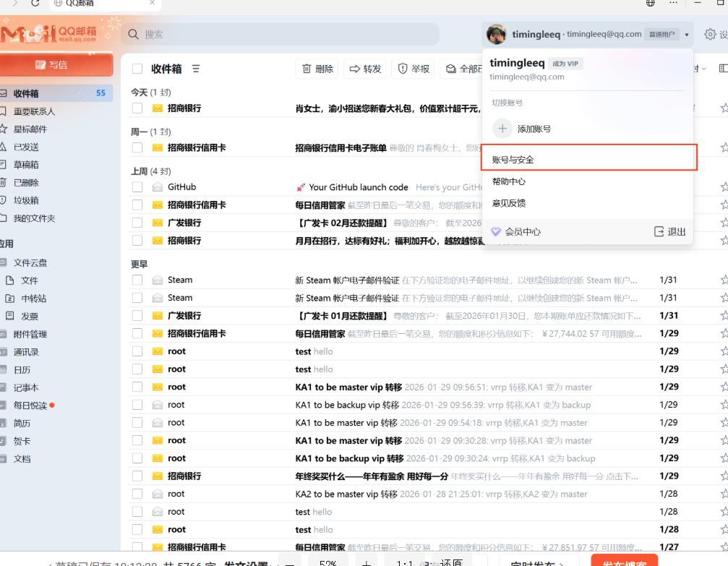Open Your GitHub launch code email
This screenshot has width=728, height=566.
pyautogui.click(x=359, y=187)
